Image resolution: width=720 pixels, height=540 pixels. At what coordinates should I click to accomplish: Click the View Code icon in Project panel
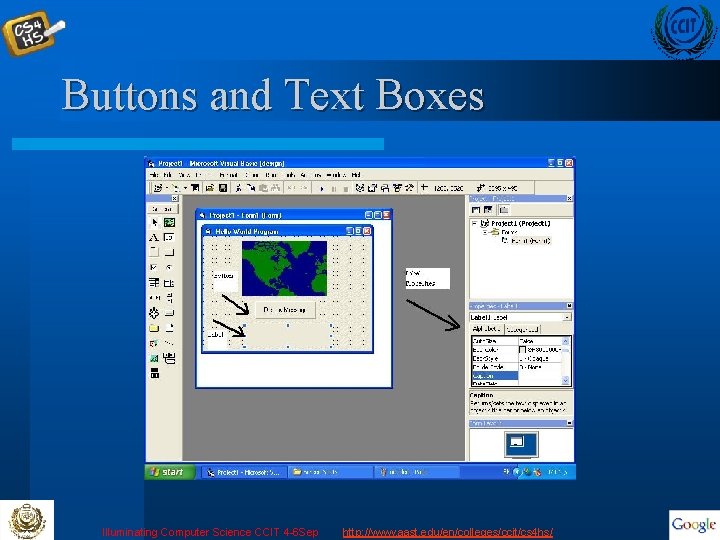(x=476, y=210)
